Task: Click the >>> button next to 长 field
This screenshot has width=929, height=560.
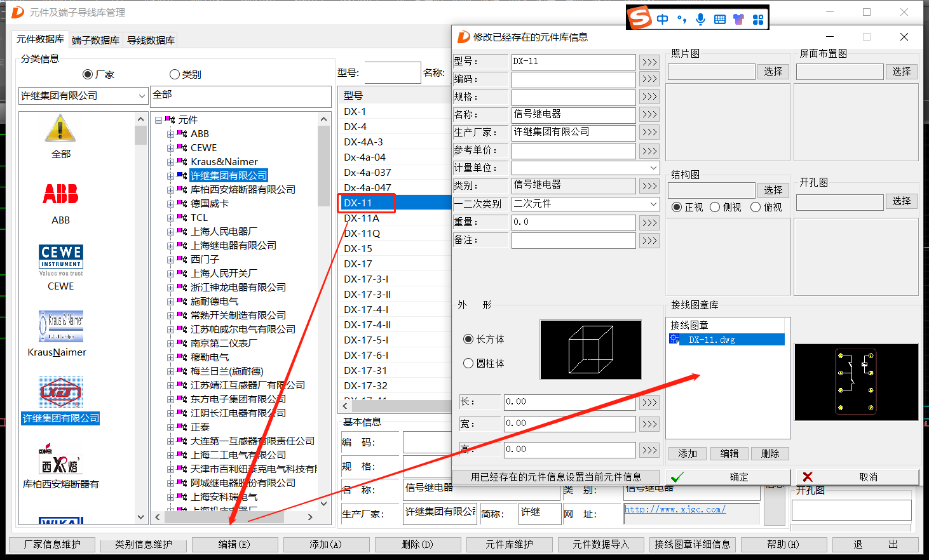Action: [x=649, y=403]
